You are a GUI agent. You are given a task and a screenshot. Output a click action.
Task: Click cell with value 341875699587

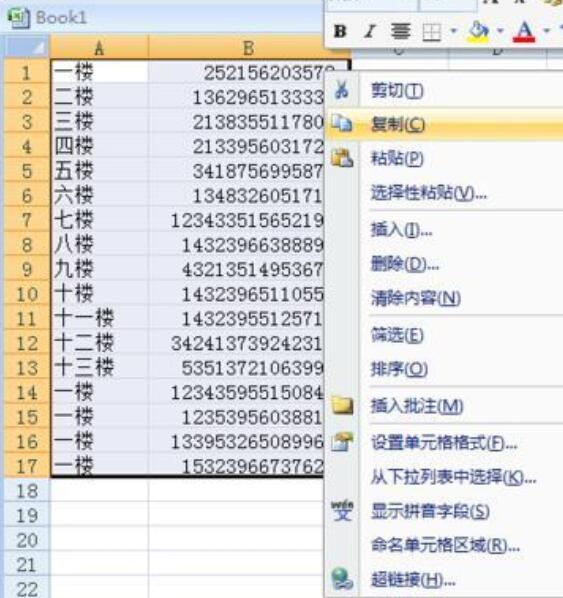click(x=236, y=171)
